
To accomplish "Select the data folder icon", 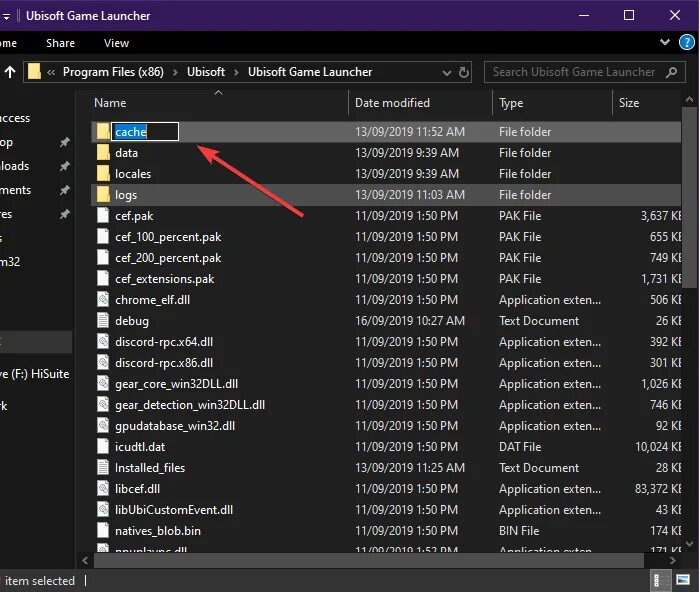I will (x=103, y=153).
